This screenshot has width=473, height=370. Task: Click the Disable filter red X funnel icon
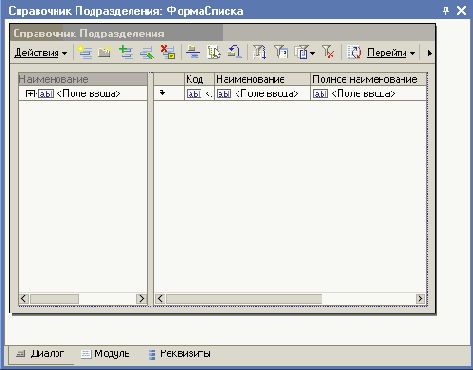[328, 52]
